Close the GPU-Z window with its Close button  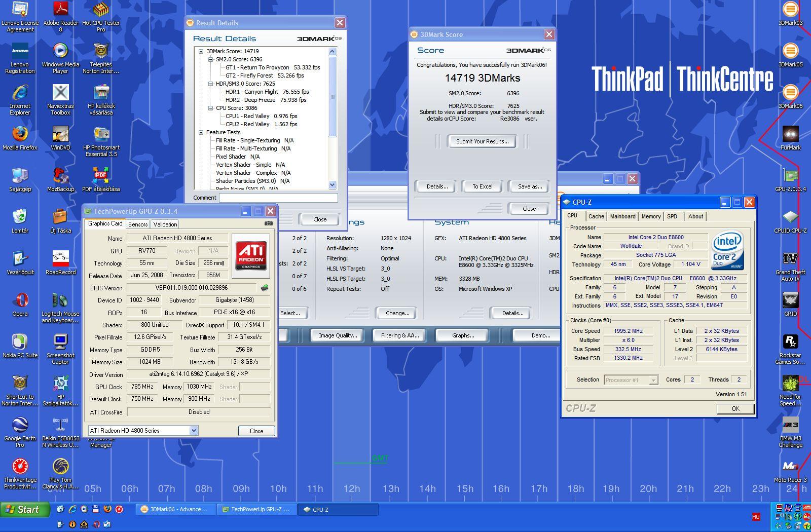tap(256, 431)
